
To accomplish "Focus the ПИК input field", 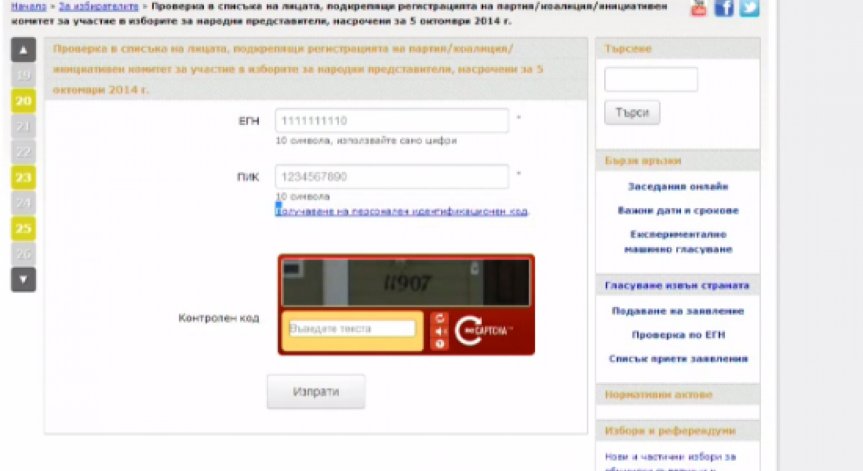I will (392, 177).
